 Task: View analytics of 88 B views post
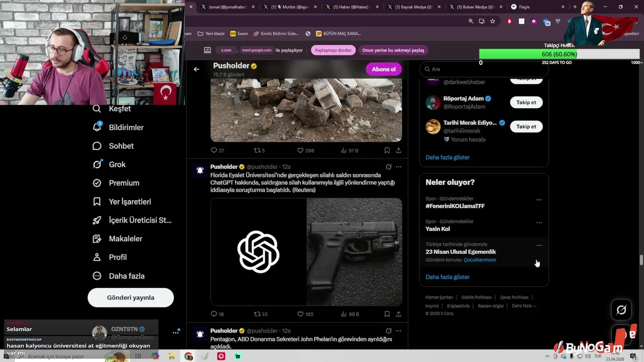coord(350,314)
